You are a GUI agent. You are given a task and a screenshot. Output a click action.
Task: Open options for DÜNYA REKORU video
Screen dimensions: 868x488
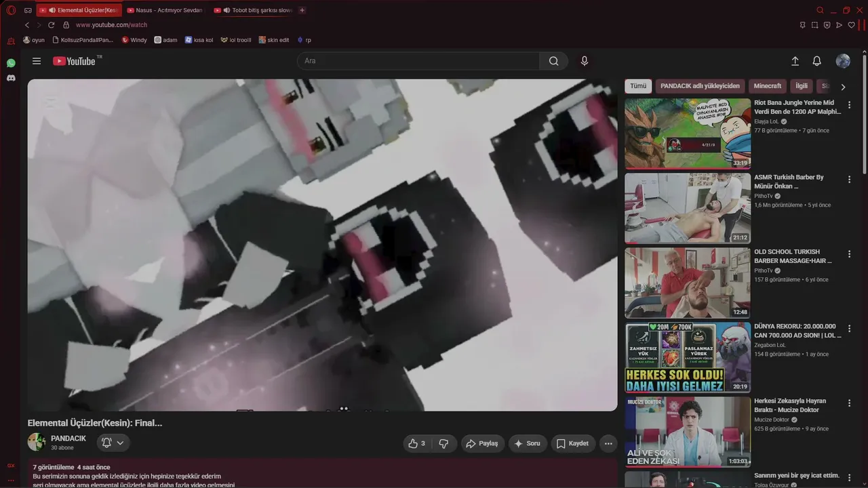(849, 329)
